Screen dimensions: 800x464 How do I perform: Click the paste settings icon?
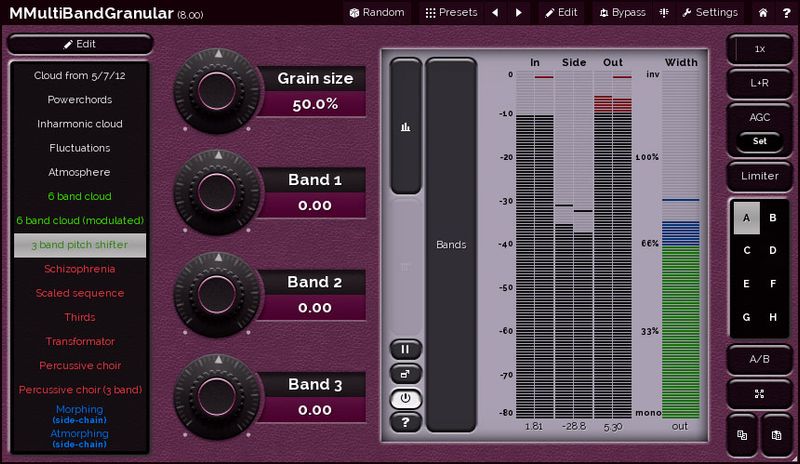pyautogui.click(x=776, y=435)
